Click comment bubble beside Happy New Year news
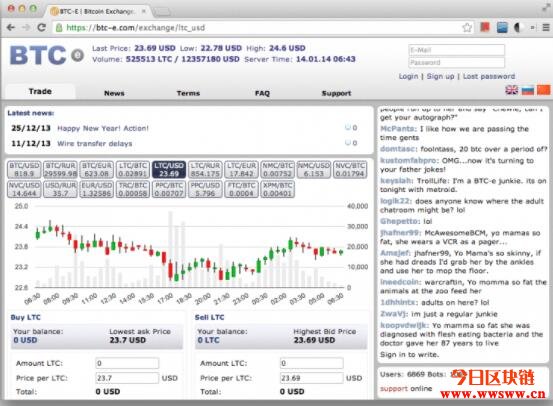553x406 pixels. [x=348, y=127]
